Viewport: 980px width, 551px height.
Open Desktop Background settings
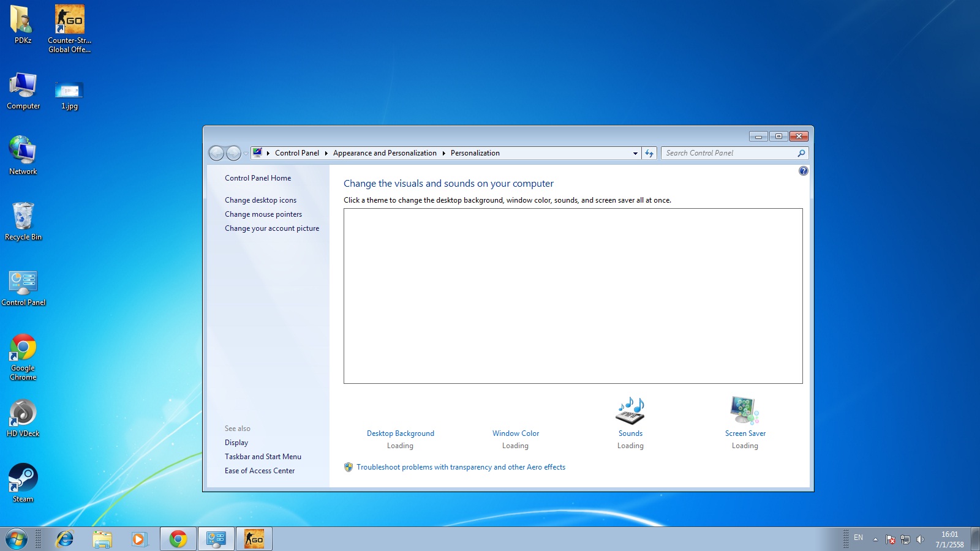click(x=401, y=433)
